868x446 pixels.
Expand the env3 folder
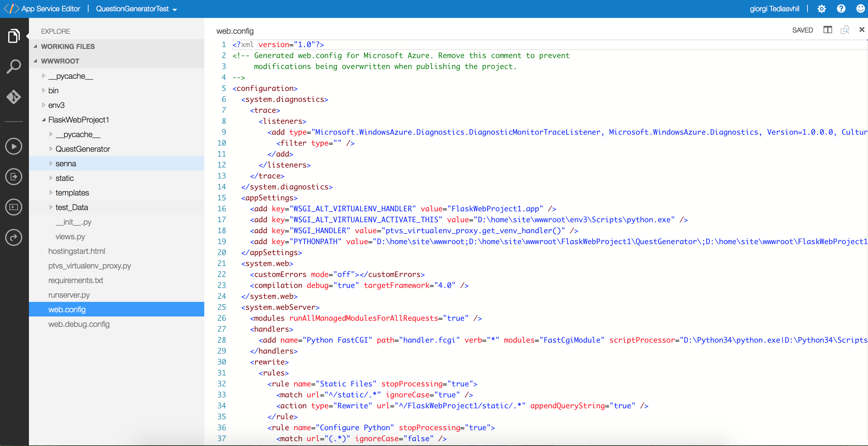click(44, 105)
